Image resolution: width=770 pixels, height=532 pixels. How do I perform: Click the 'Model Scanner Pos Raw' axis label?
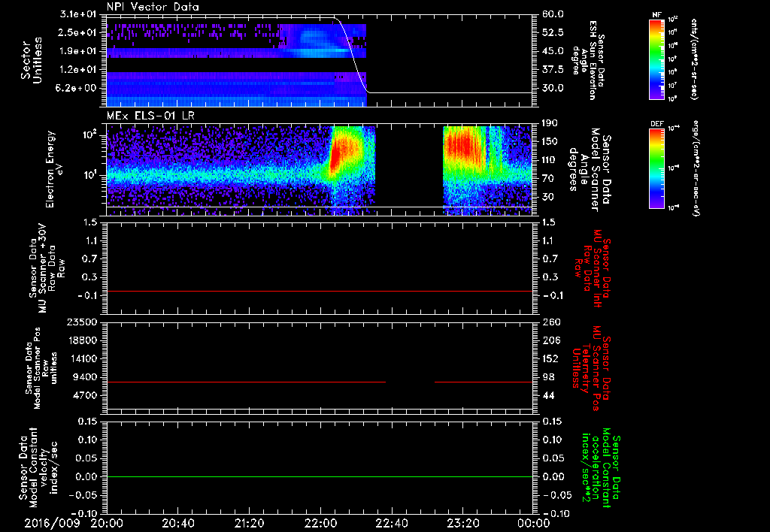point(42,368)
